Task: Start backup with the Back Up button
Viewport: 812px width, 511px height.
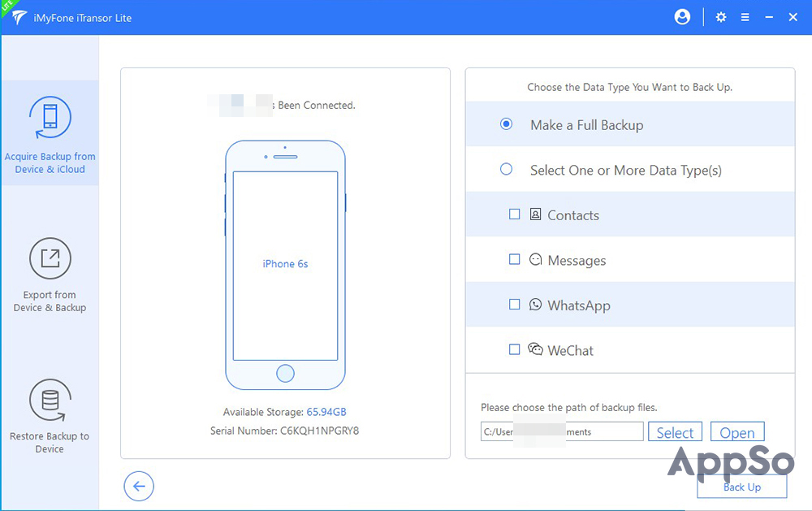Action: (x=741, y=487)
